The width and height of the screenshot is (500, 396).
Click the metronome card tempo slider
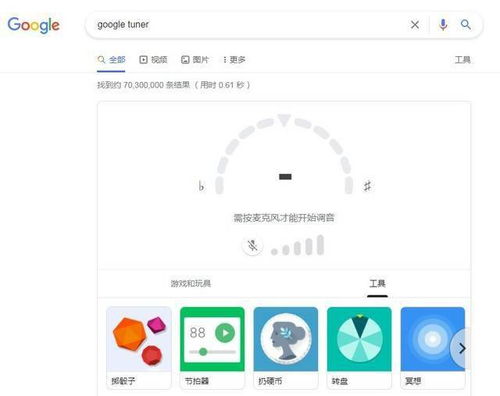click(212, 352)
